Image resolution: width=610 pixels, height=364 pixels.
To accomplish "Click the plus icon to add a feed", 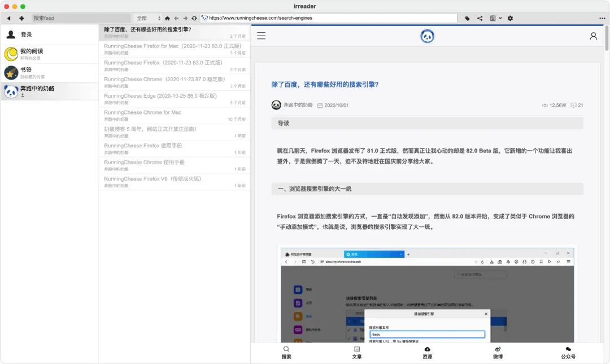I will click(21, 18).
